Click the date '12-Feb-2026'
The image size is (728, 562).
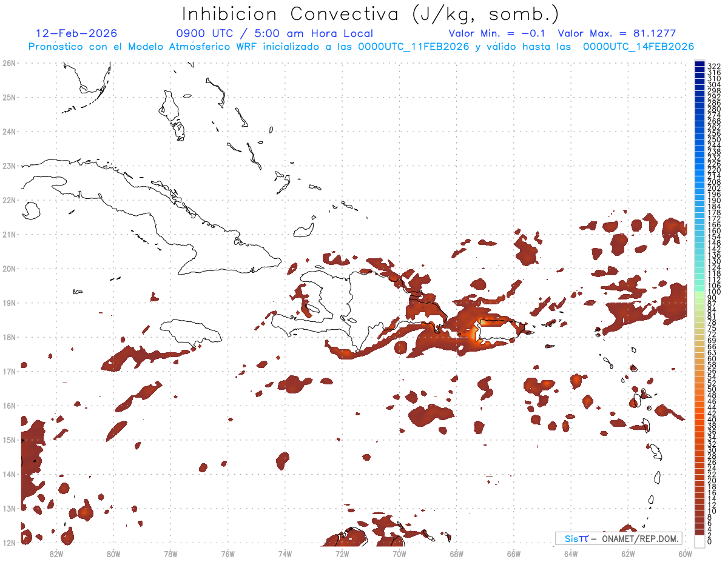pos(76,33)
